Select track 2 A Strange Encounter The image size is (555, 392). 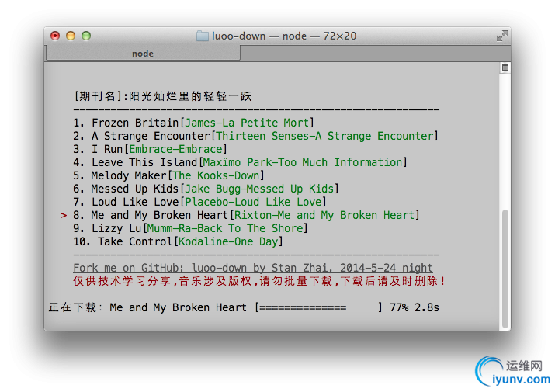(x=255, y=136)
